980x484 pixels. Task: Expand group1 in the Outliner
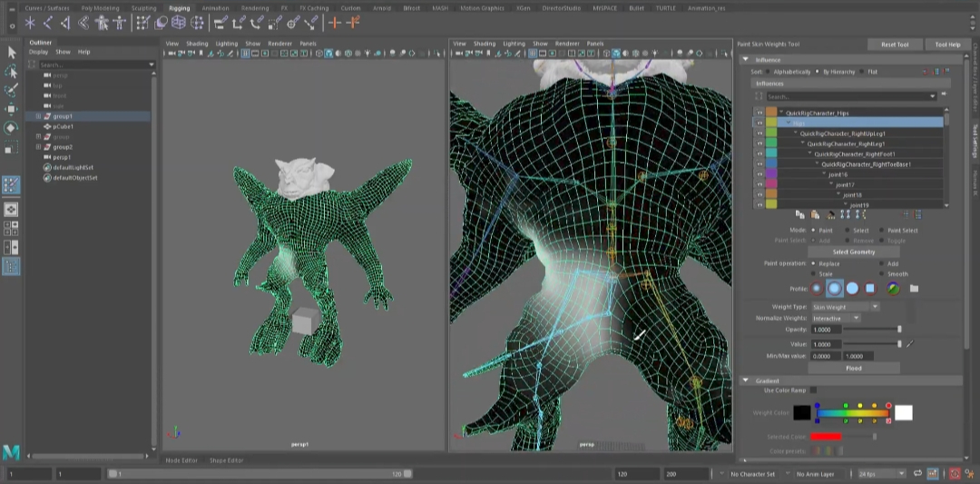(x=38, y=116)
